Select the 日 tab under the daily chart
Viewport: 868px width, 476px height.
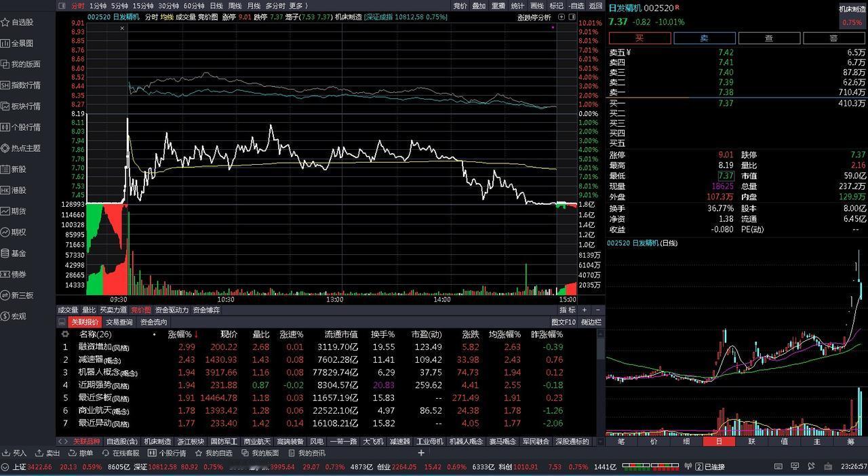click(719, 441)
